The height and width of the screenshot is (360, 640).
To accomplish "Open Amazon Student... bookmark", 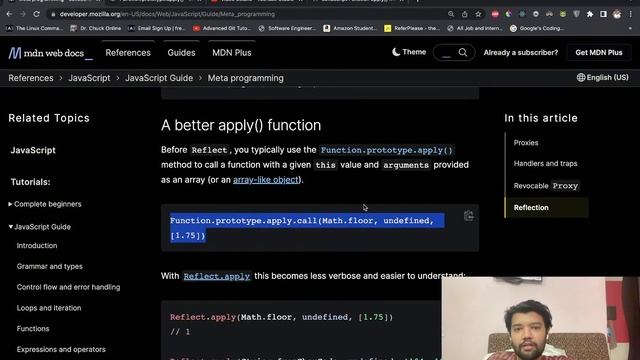I will (350, 28).
